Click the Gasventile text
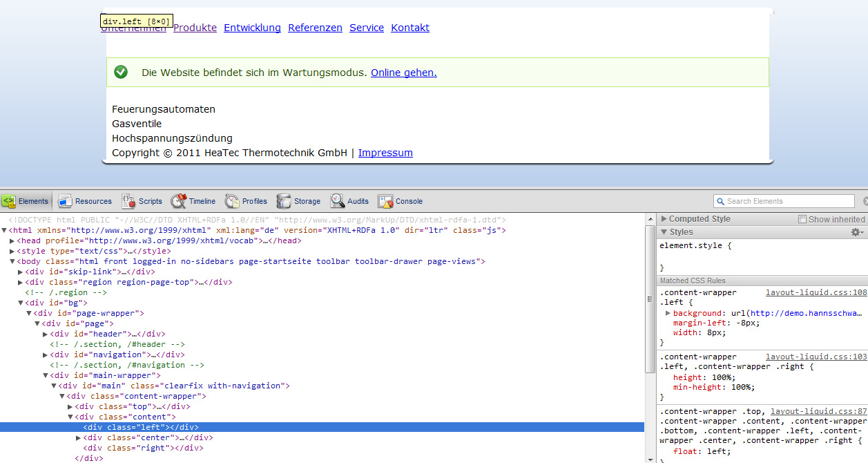Screen dimensions: 868x463 point(137,124)
